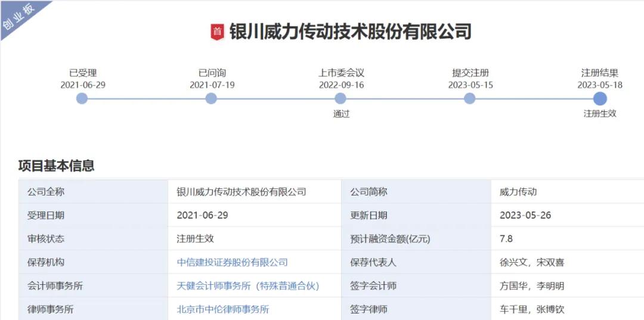
Task: Select the 提交注册 timeline node
Action: (469, 98)
